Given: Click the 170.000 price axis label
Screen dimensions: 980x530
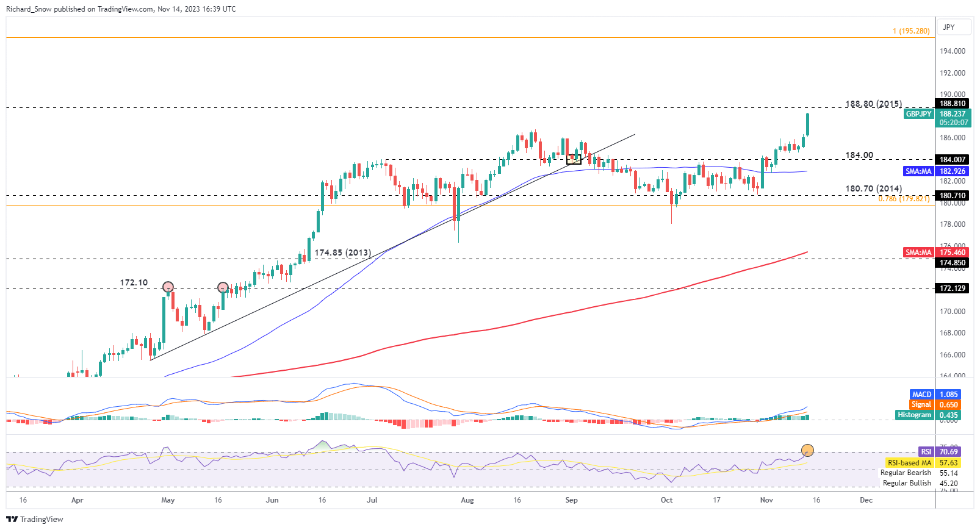Looking at the screenshot, I should [x=953, y=311].
